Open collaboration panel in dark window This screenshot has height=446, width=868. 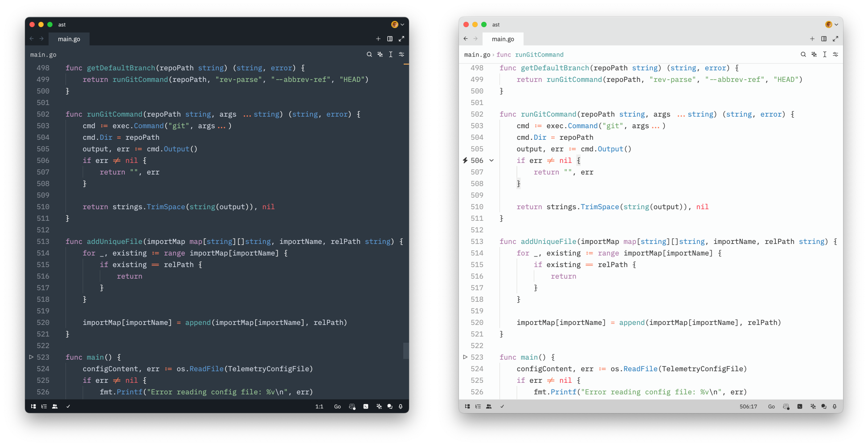pyautogui.click(x=55, y=406)
